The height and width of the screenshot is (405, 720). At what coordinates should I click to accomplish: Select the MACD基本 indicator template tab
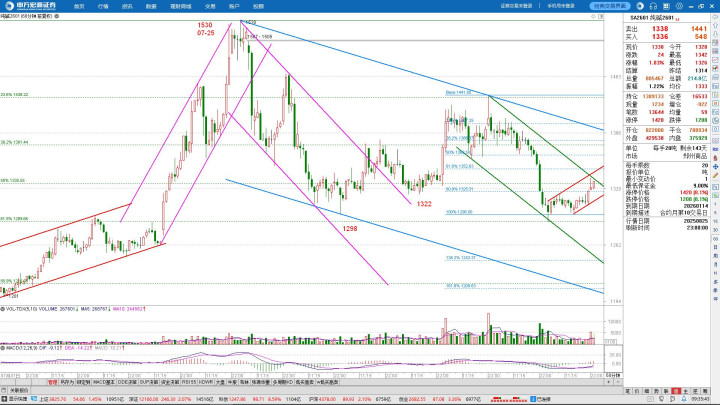(104, 382)
